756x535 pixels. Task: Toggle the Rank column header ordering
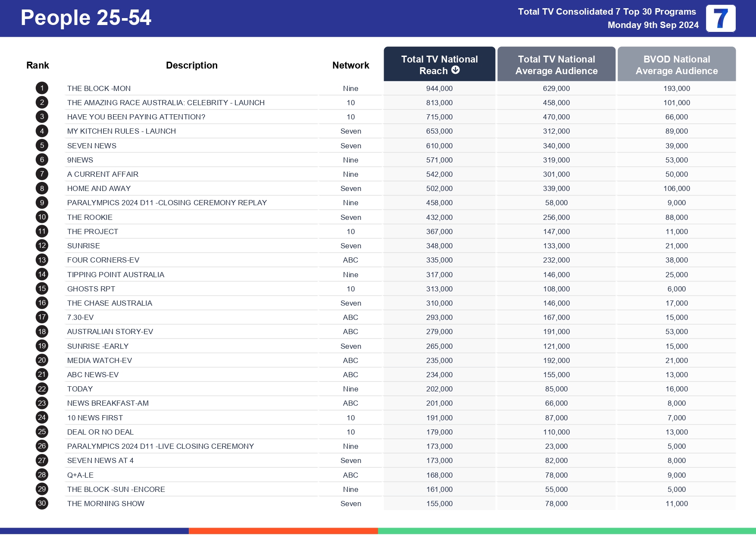point(38,65)
